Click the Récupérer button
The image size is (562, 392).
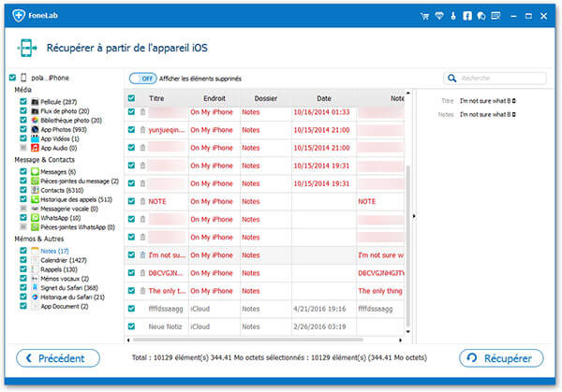pyautogui.click(x=501, y=358)
